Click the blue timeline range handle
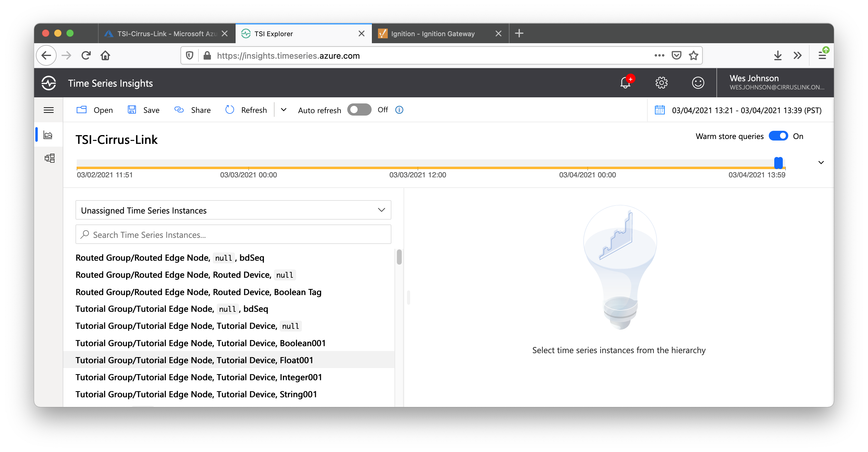868x452 pixels. tap(779, 163)
